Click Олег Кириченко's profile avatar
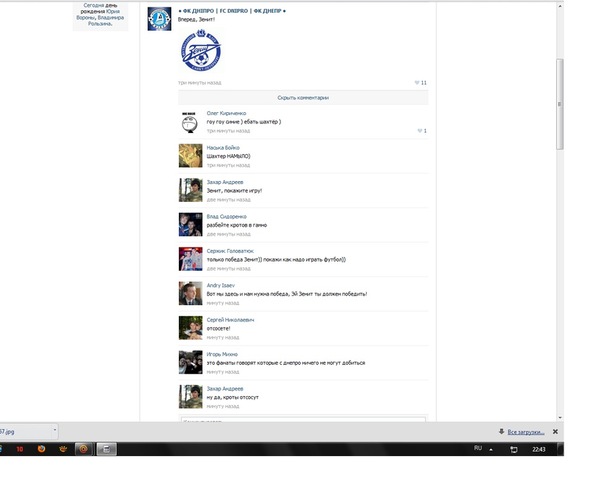The width and height of the screenshot is (604, 483). click(191, 122)
